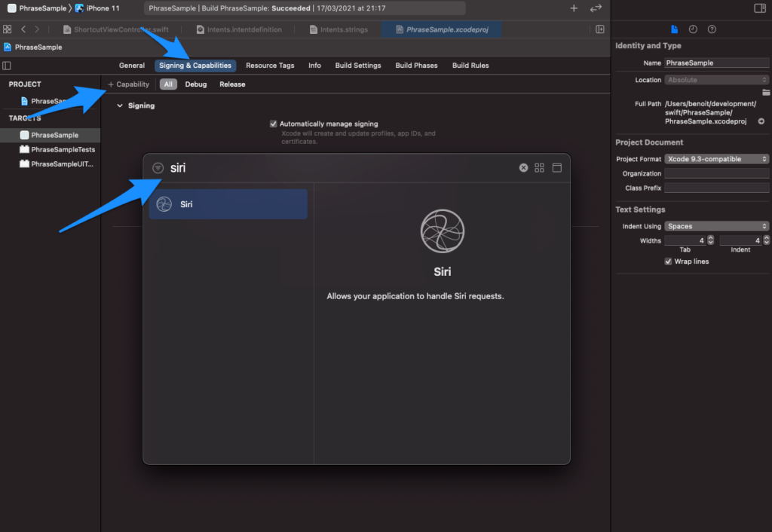Select the Debug configuration filter

195,84
